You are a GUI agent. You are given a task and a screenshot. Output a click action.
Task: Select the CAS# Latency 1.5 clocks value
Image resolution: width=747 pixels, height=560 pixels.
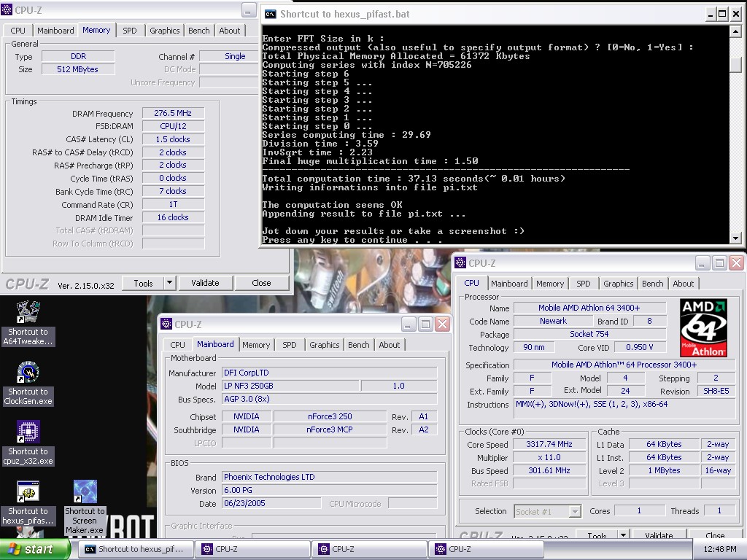[x=173, y=139]
